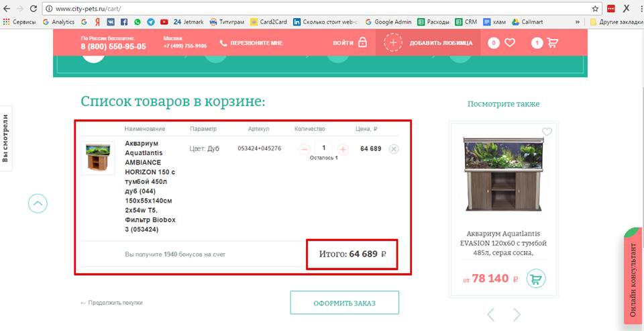This screenshot has width=644, height=331.
Task: Open the Analytics bookmark
Action: click(x=58, y=21)
